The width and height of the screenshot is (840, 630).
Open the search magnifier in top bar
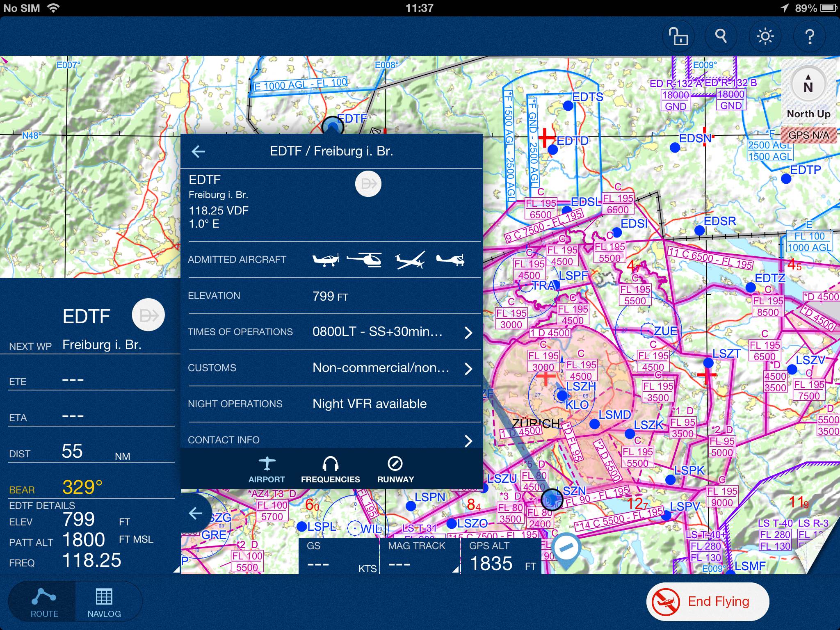coord(721,37)
